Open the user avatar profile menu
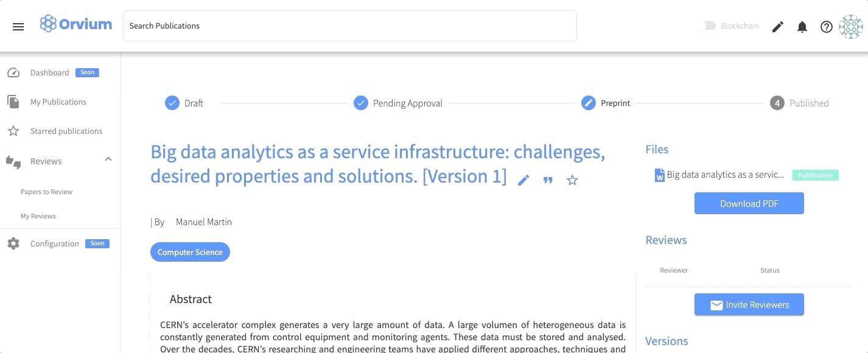 (x=850, y=27)
